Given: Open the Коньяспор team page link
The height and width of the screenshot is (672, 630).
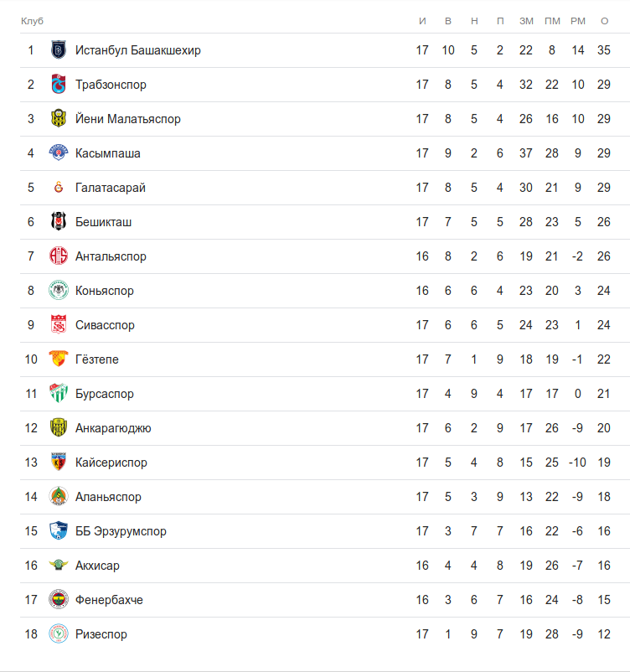Looking at the screenshot, I should click(105, 291).
